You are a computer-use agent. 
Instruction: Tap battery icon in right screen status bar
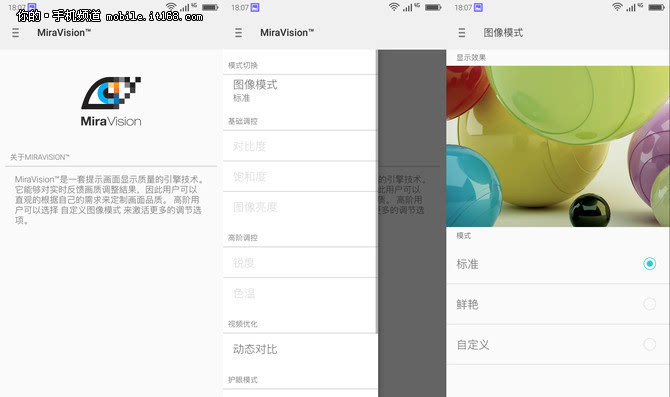656,7
